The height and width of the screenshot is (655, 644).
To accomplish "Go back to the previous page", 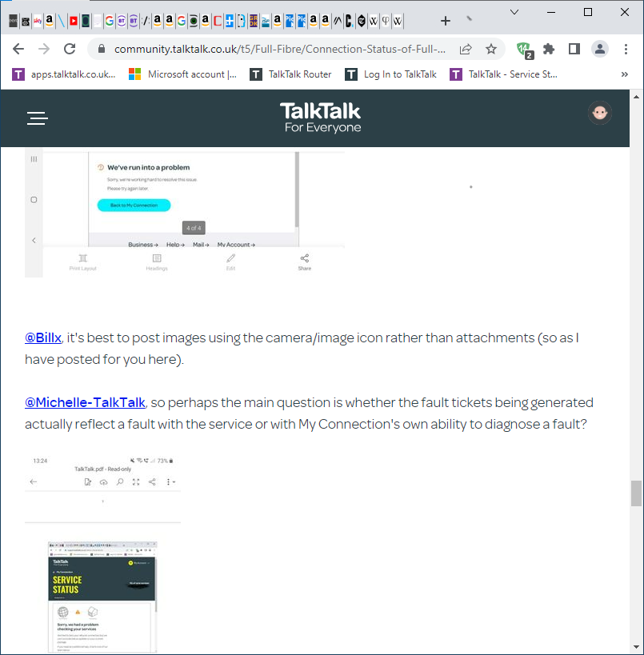I will 18,49.
